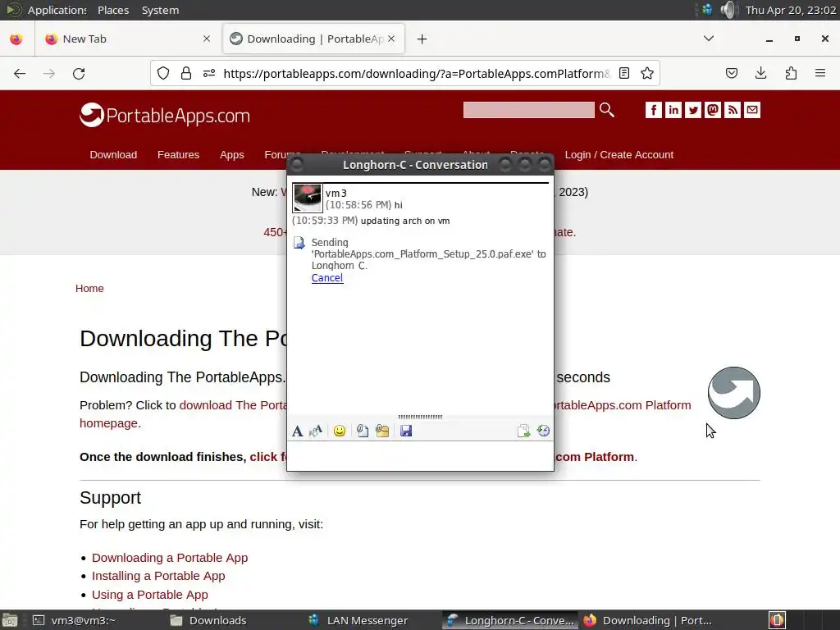Click the address bar URL field
This screenshot has height=630, width=840.
416,74
